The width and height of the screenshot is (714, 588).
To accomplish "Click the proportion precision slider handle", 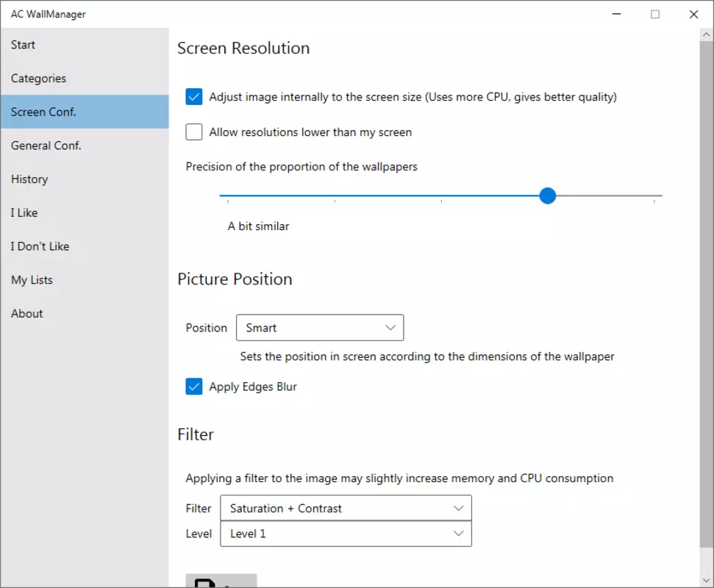I will click(547, 196).
